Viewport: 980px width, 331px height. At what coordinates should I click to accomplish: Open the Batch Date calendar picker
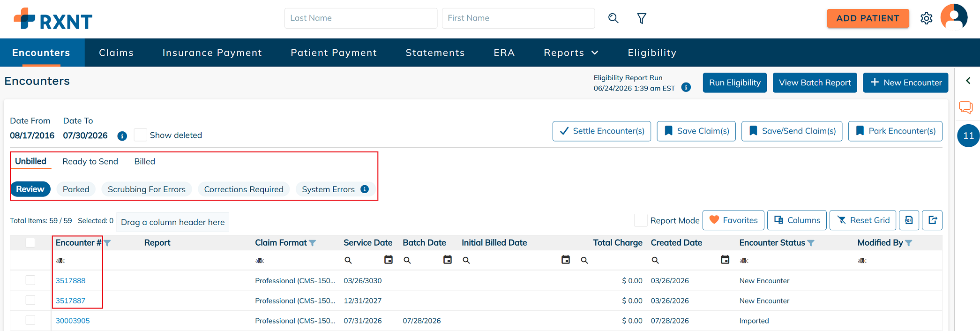[x=448, y=260]
